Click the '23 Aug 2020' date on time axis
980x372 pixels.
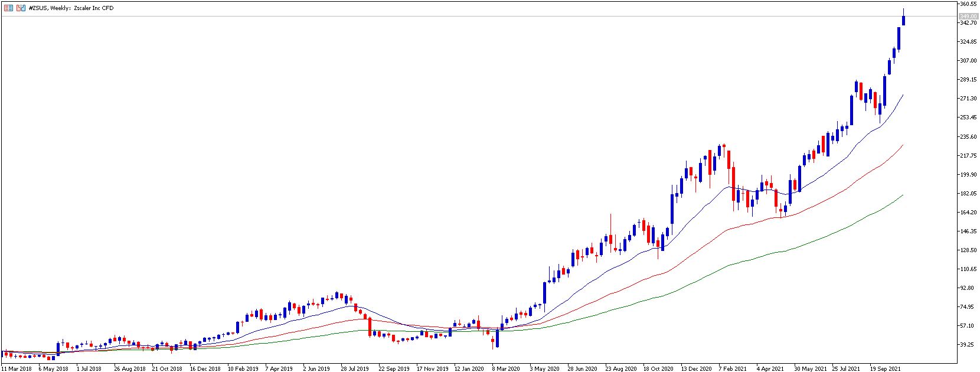click(x=621, y=368)
